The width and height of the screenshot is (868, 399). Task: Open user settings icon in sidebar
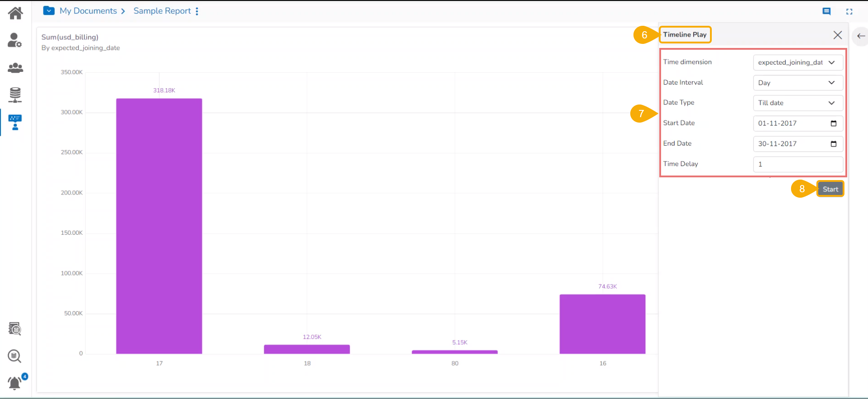[15, 40]
